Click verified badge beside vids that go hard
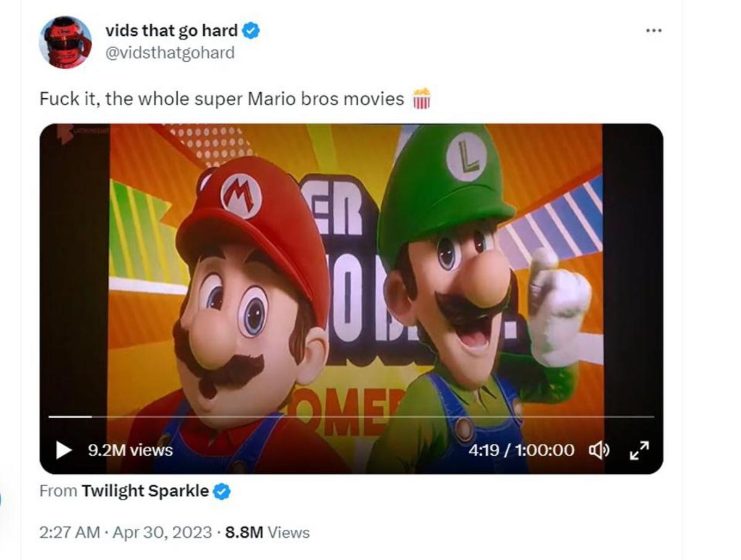The height and width of the screenshot is (560, 741). 250,31
